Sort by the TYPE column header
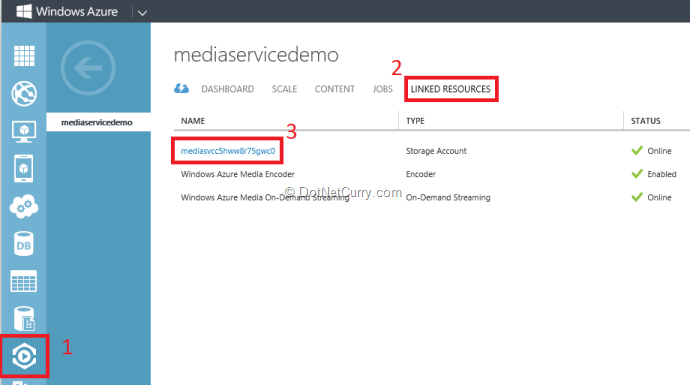Screen dimensions: 690x385 point(415,121)
